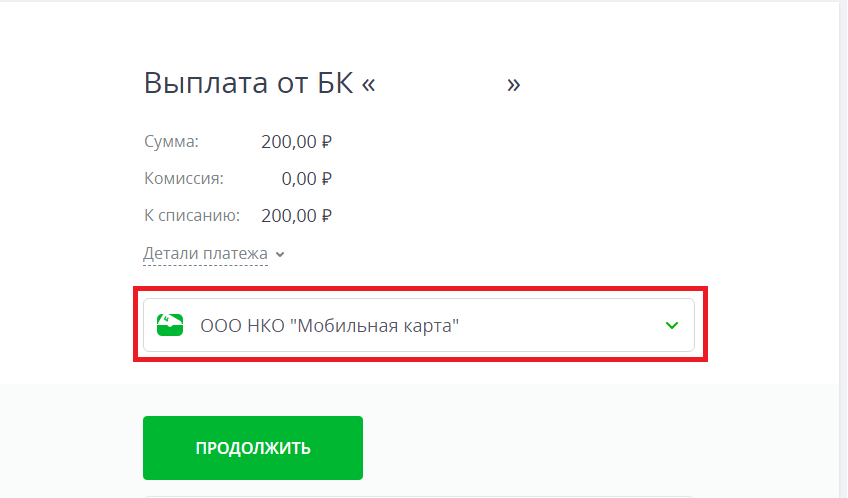Click the Выплата от БК heading

coord(248,83)
